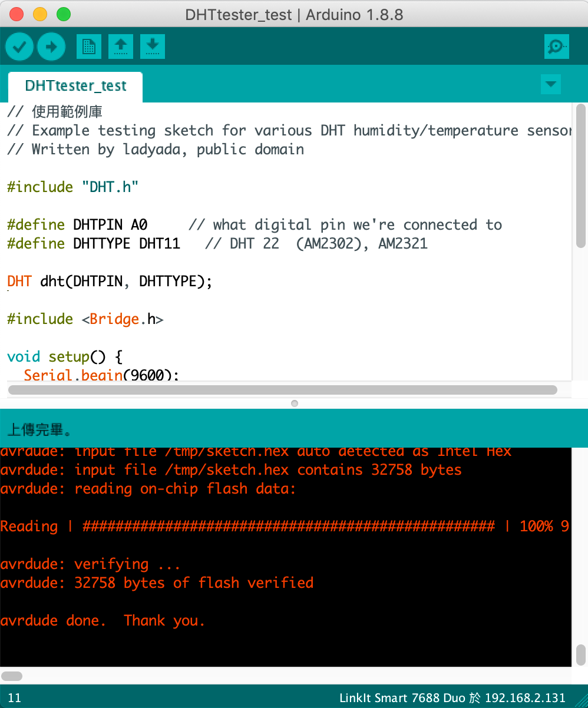The height and width of the screenshot is (708, 588).
Task: Open a new sketch with the New icon
Action: tap(88, 46)
